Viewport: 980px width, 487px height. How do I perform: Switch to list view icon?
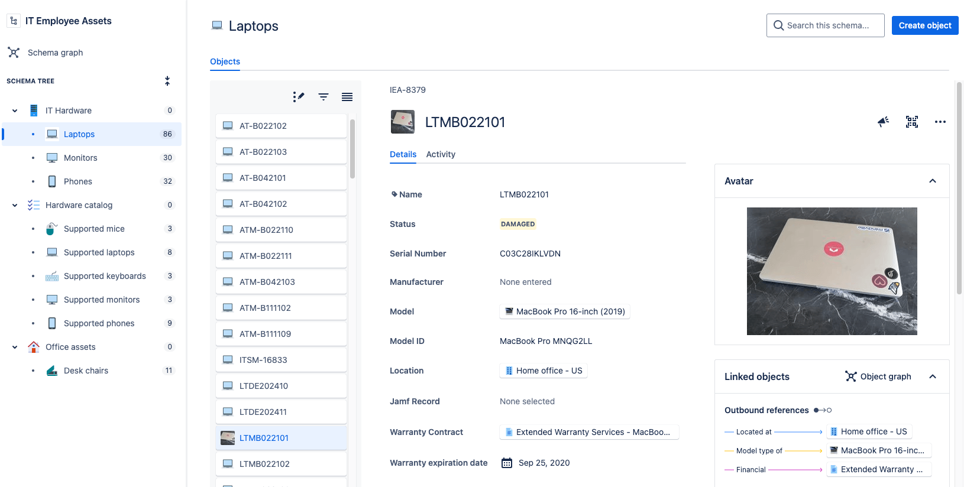point(347,97)
